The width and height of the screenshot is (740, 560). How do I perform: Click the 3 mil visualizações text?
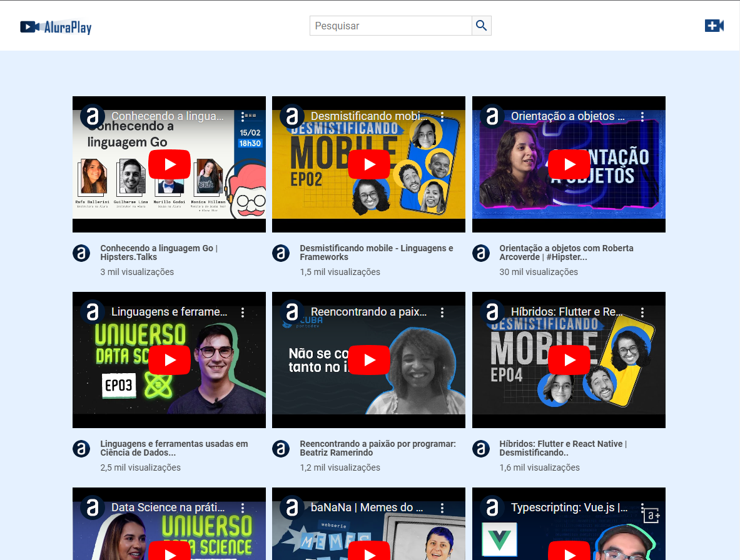point(137,272)
